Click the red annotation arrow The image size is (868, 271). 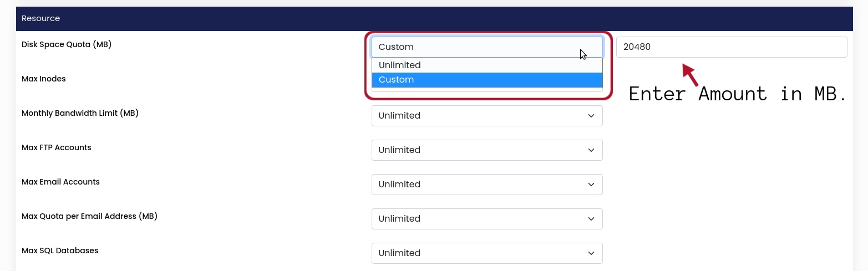(689, 75)
